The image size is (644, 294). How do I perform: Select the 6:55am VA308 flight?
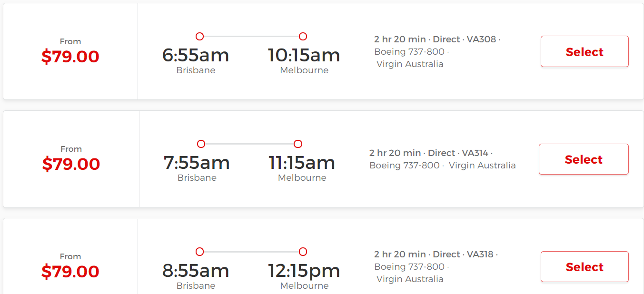585,51
